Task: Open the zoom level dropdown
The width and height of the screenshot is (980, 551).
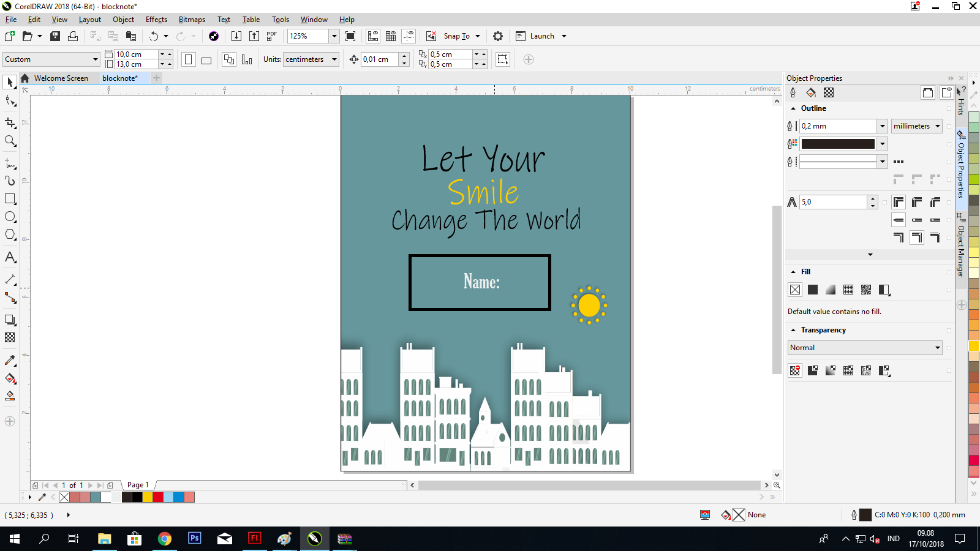Action: click(x=334, y=36)
